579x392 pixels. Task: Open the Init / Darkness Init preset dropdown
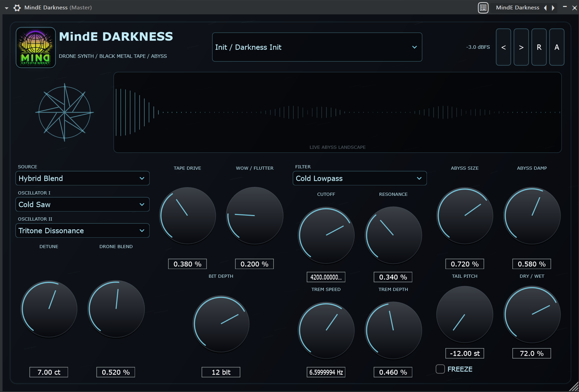tap(317, 47)
